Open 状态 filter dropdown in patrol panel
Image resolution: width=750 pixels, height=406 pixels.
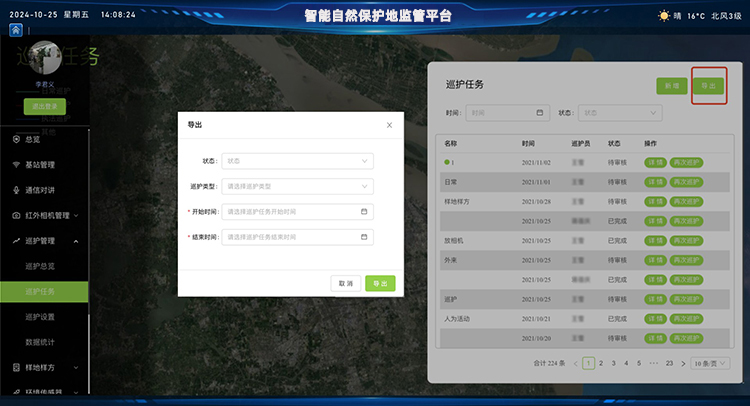click(620, 113)
